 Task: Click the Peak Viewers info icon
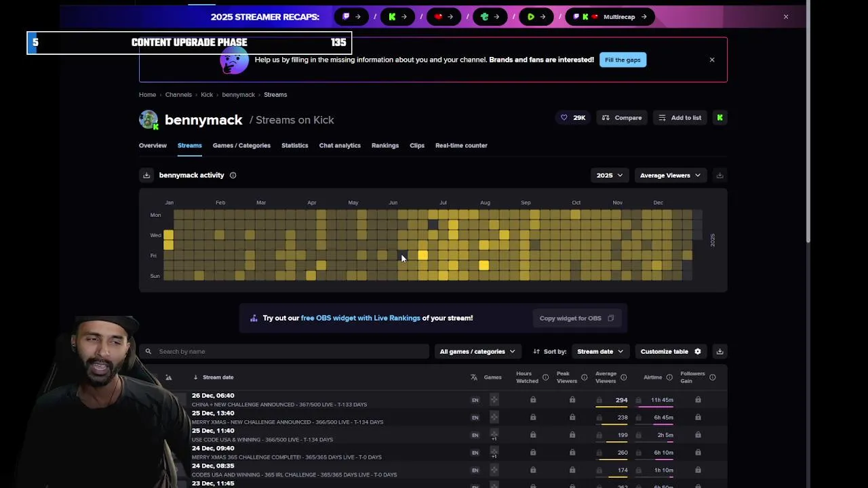(584, 378)
